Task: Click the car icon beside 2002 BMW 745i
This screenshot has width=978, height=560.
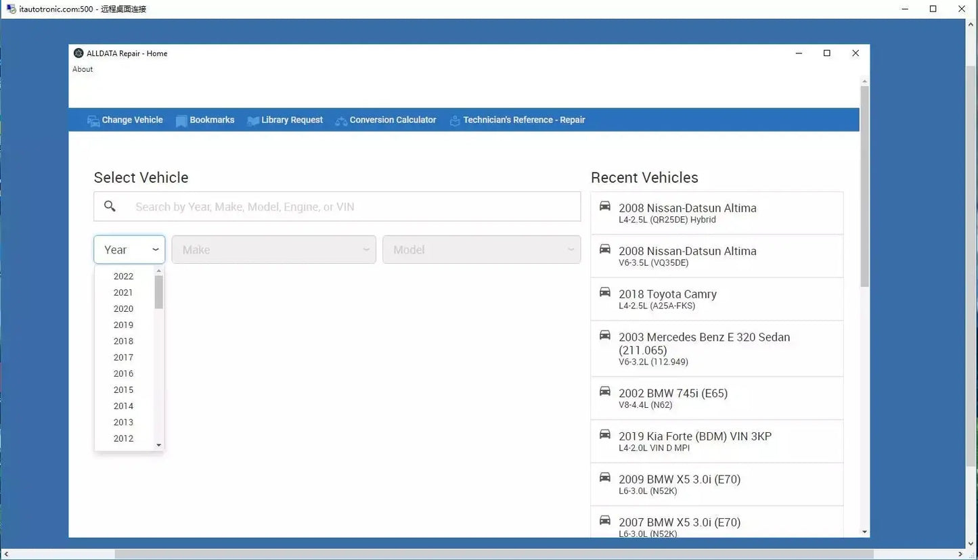Action: 604,391
